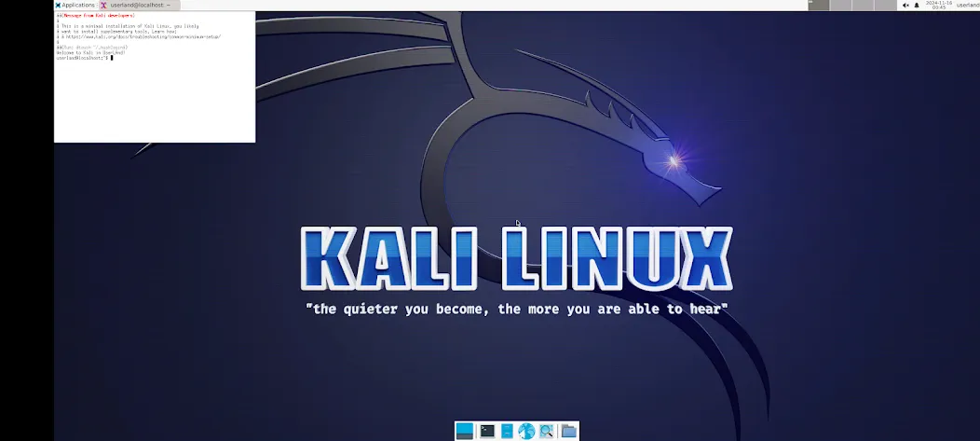Screen dimensions: 980x441
Task: Switch to the first workspace
Action: click(819, 5)
